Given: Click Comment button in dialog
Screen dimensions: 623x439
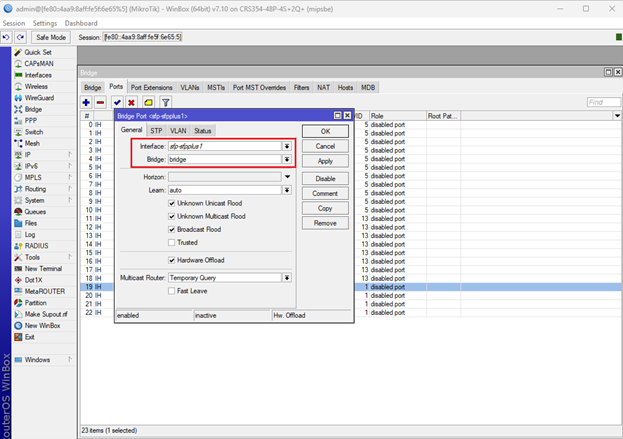Looking at the screenshot, I should 325,193.
